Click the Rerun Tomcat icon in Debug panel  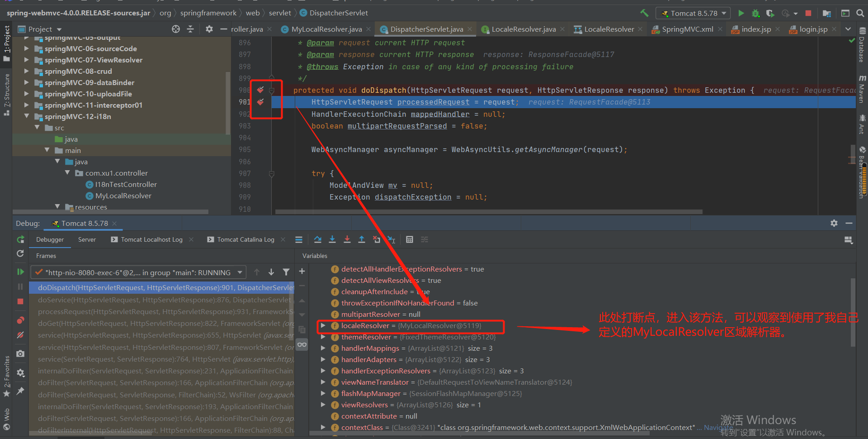20,239
